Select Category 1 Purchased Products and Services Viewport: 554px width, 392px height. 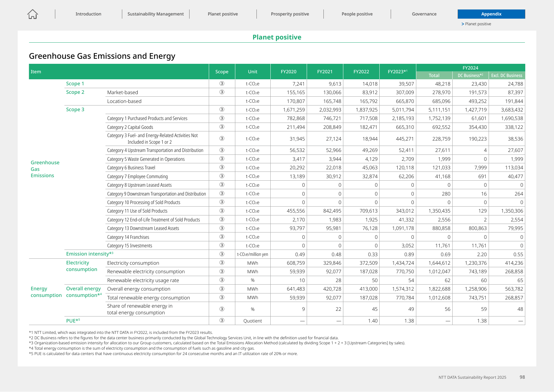[x=147, y=118]
